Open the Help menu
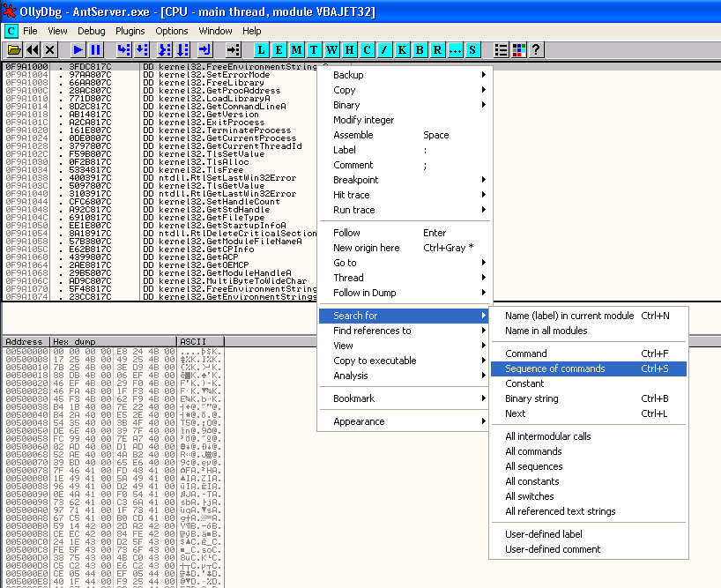Screen dimensions: 721x588 pos(252,31)
